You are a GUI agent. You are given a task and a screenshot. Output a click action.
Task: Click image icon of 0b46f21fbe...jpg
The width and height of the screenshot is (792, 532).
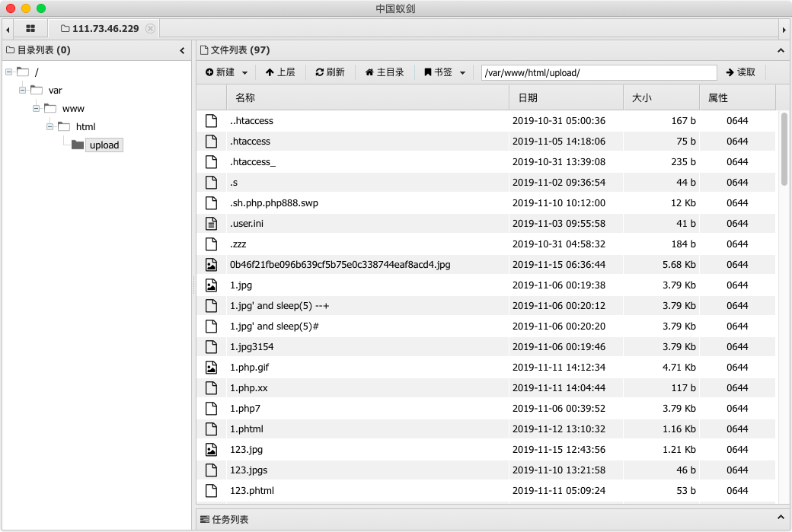[211, 265]
